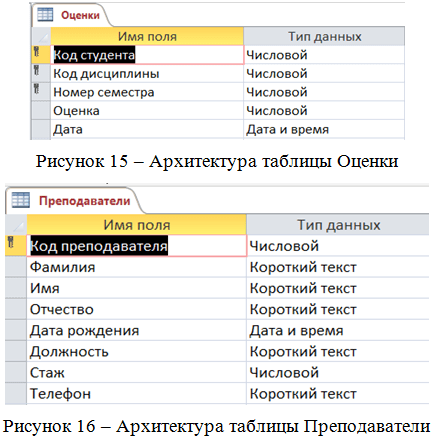The image size is (438, 439).
Task: Click Тип данных header in Преподаватели table
Action: click(x=338, y=225)
